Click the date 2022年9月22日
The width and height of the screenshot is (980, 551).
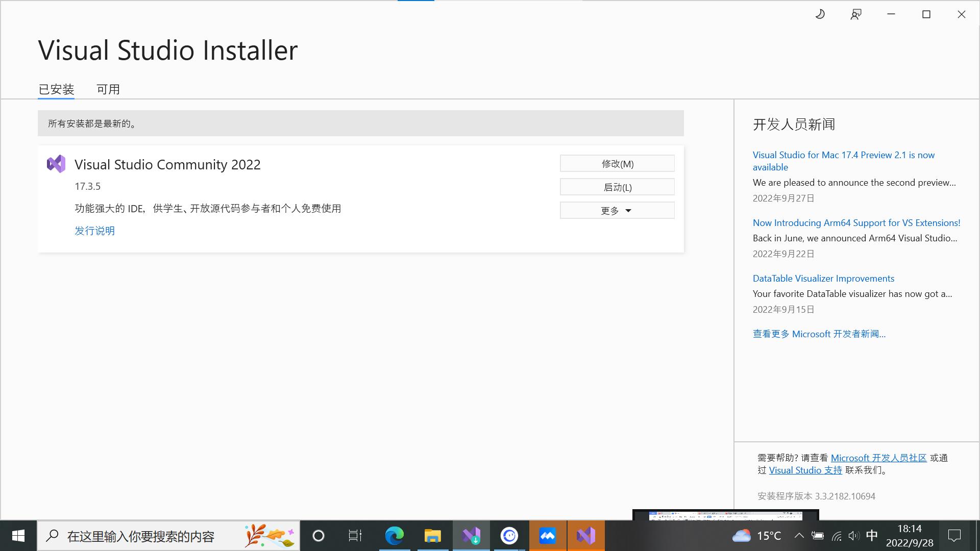(783, 254)
